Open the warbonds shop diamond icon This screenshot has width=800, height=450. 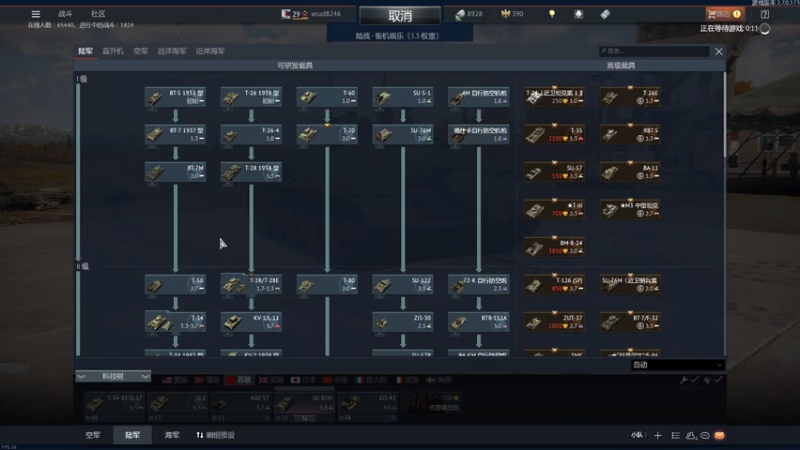pos(579,14)
